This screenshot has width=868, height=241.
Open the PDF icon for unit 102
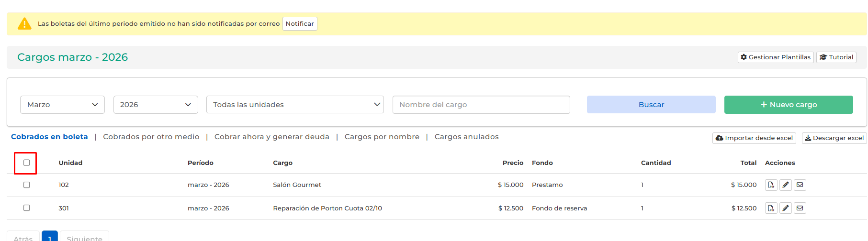click(x=771, y=185)
